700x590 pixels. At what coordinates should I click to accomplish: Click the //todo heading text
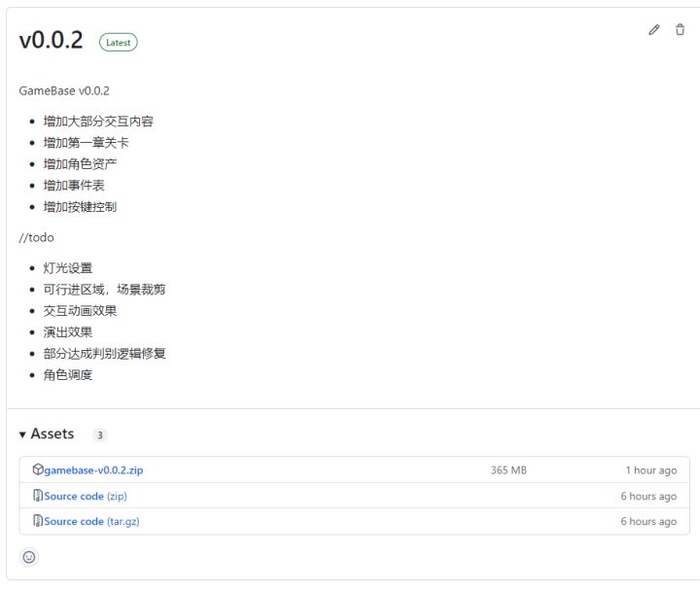tap(37, 237)
